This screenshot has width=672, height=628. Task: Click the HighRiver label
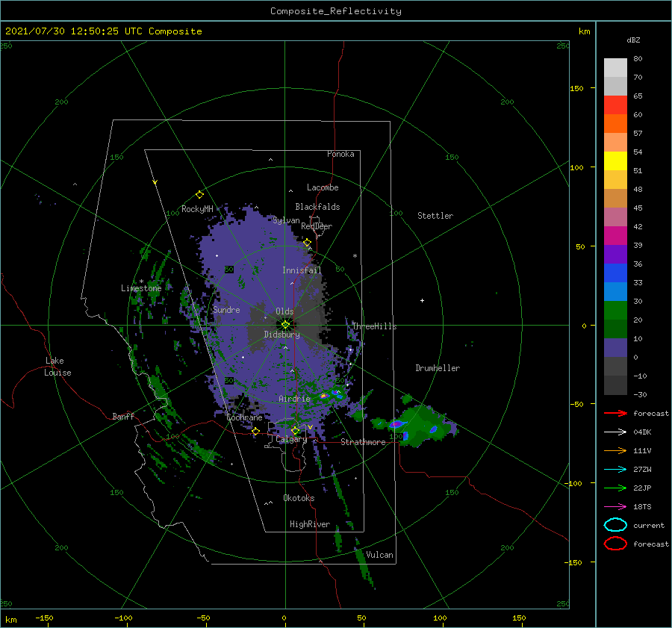point(310,524)
